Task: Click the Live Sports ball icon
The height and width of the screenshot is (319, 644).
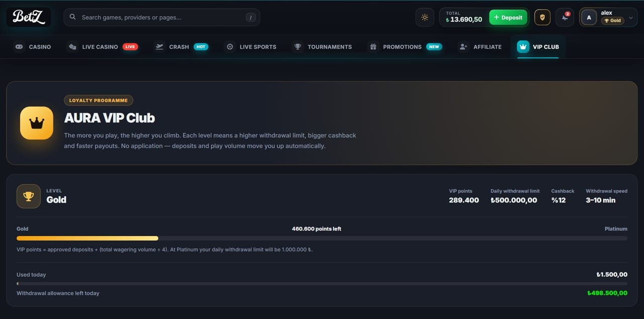Action: (230, 47)
